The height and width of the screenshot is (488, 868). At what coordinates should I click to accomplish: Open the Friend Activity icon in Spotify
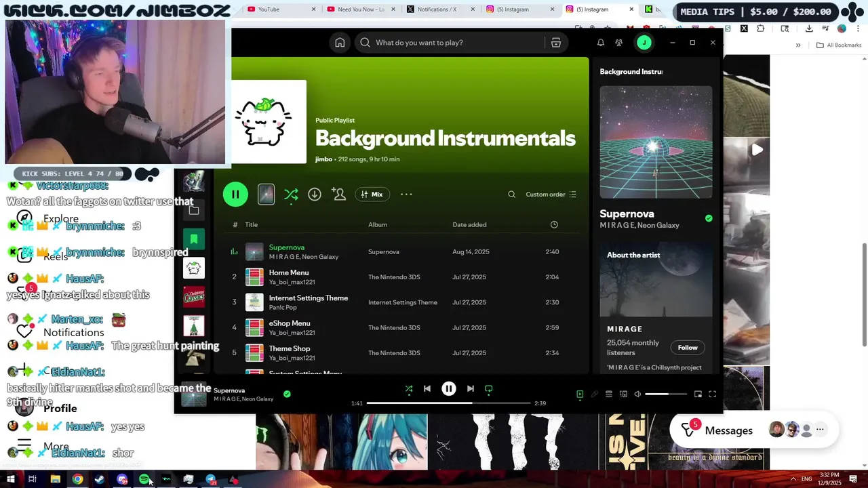[619, 43]
